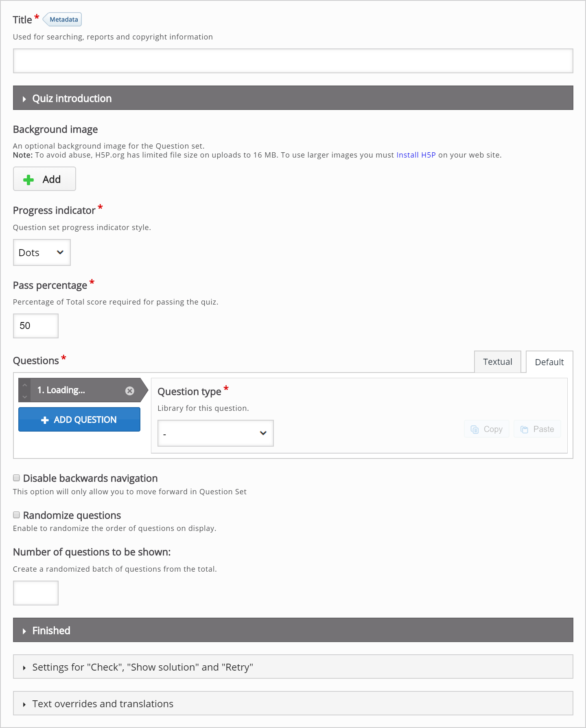Open the Progress indicator Dots dropdown

(x=42, y=252)
